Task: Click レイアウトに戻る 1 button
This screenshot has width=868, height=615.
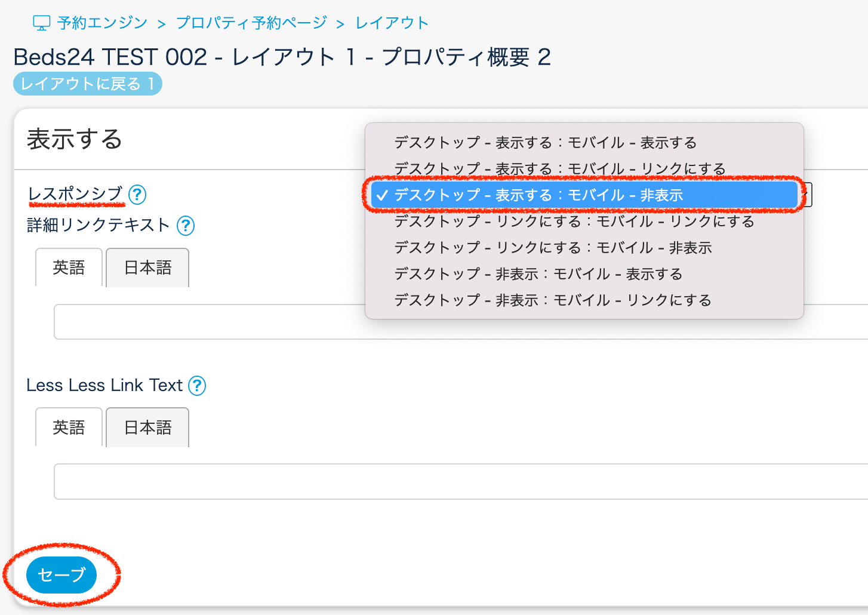Action: coord(88,84)
